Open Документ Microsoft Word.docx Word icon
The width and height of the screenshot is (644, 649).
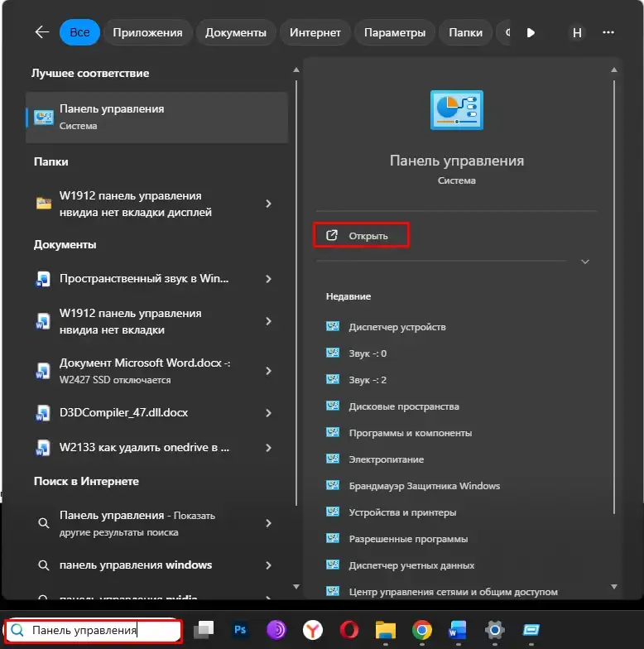[x=43, y=371]
